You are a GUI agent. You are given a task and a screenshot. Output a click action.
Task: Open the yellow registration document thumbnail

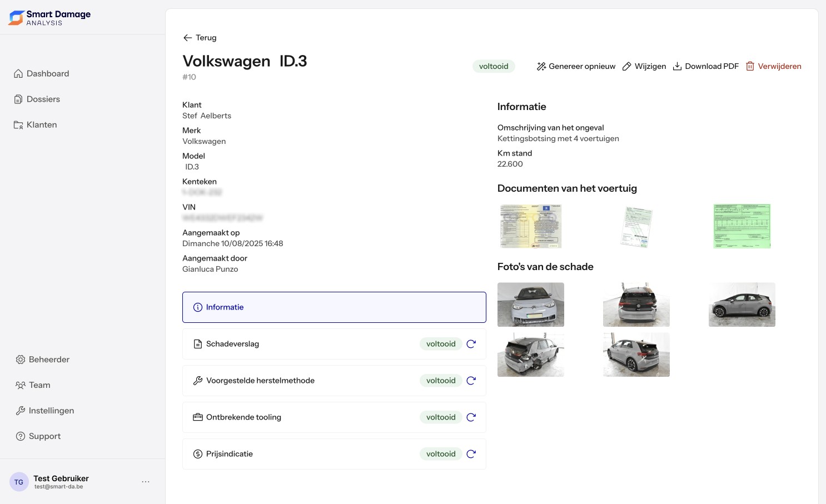click(531, 226)
